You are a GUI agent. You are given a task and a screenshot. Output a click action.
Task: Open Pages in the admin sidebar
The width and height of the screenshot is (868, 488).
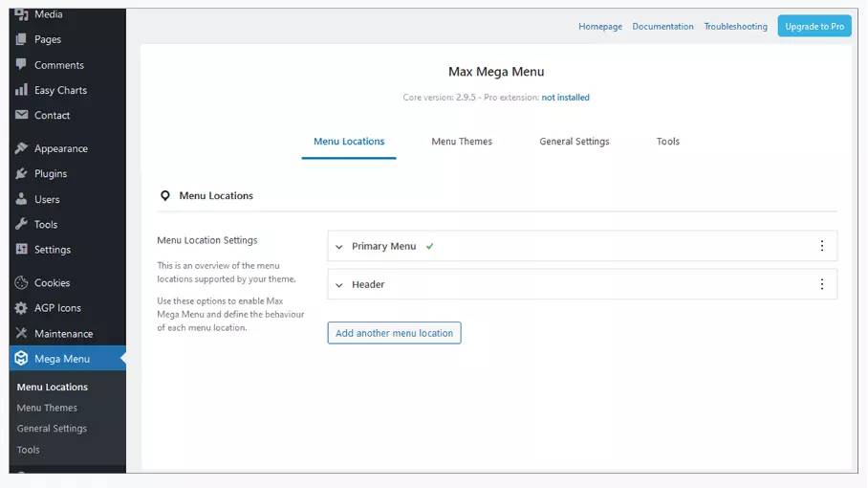(48, 39)
